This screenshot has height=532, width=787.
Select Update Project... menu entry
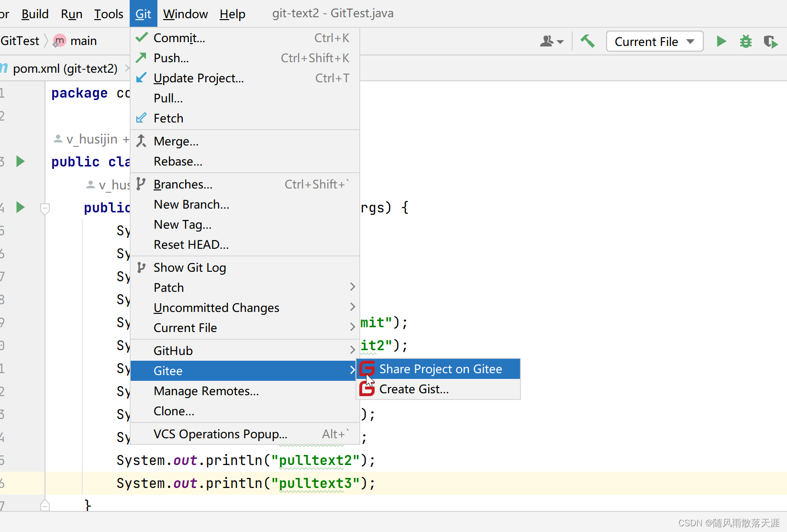[x=244, y=78]
